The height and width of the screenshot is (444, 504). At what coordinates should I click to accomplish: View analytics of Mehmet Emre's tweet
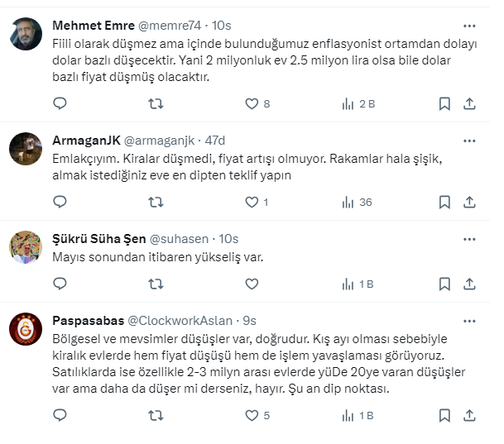click(x=348, y=103)
